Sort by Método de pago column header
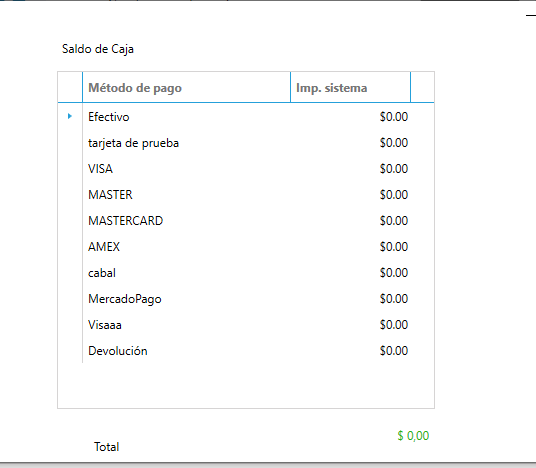This screenshot has height=468, width=536. point(186,88)
